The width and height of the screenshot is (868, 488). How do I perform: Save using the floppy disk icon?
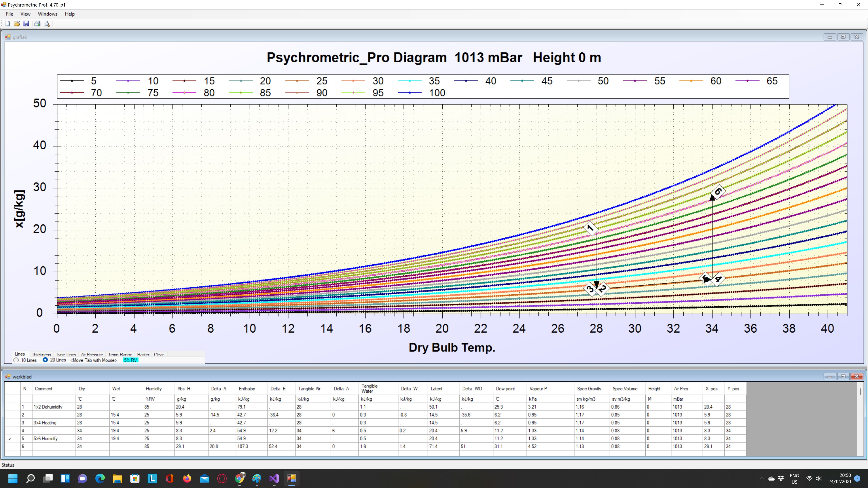26,23
